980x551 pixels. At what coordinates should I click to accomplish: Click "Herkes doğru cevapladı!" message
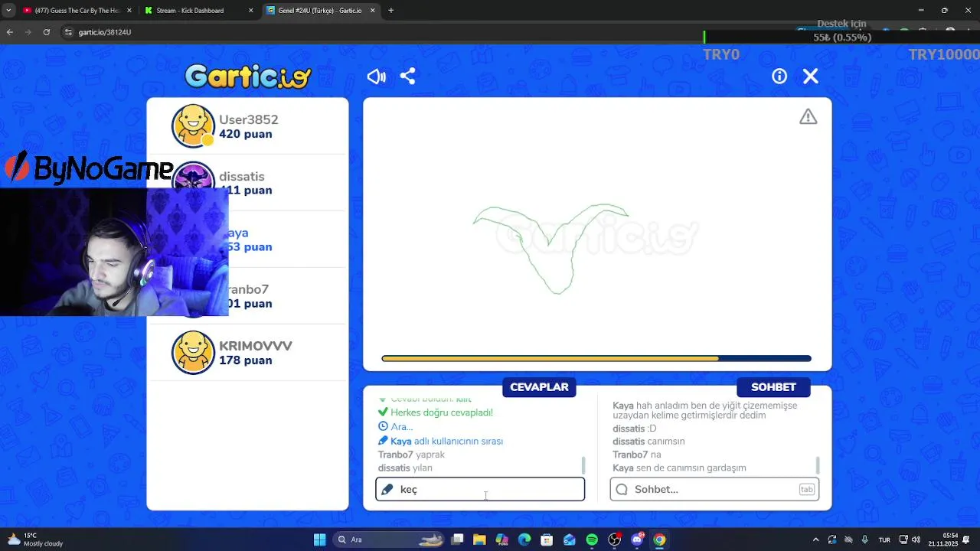(x=436, y=412)
